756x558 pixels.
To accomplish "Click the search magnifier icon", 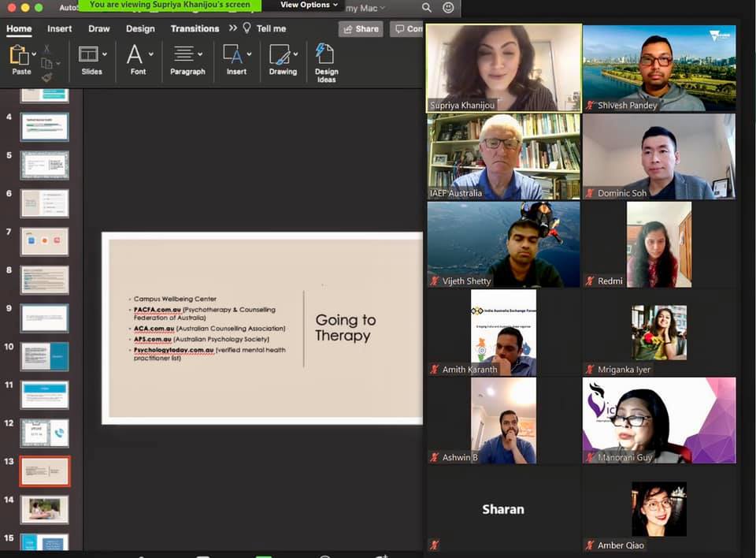I will 426,7.
